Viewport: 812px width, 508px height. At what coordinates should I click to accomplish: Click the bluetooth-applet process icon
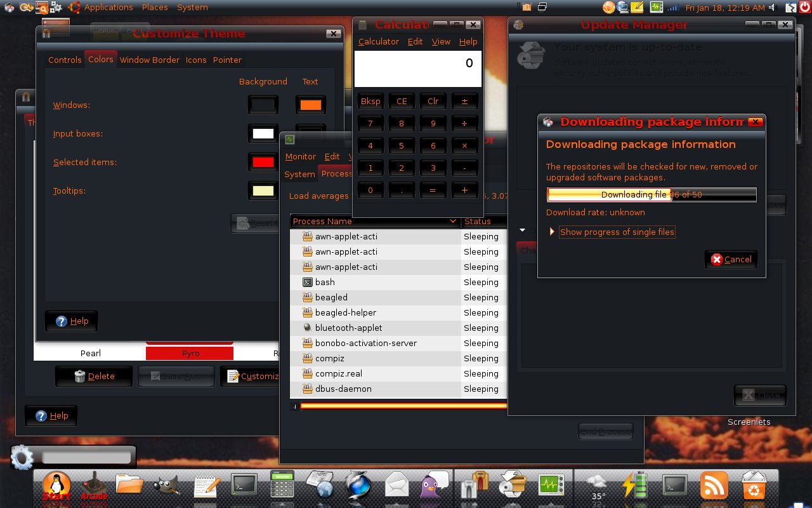click(x=307, y=328)
